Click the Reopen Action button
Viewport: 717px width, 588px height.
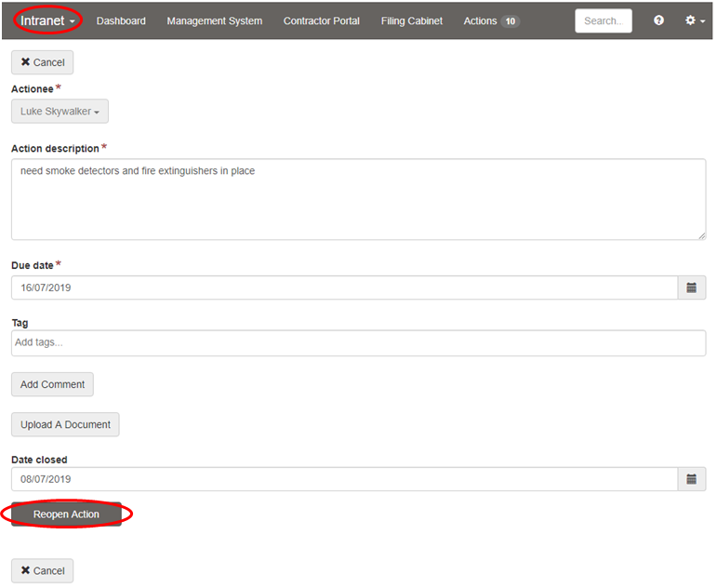click(x=66, y=514)
